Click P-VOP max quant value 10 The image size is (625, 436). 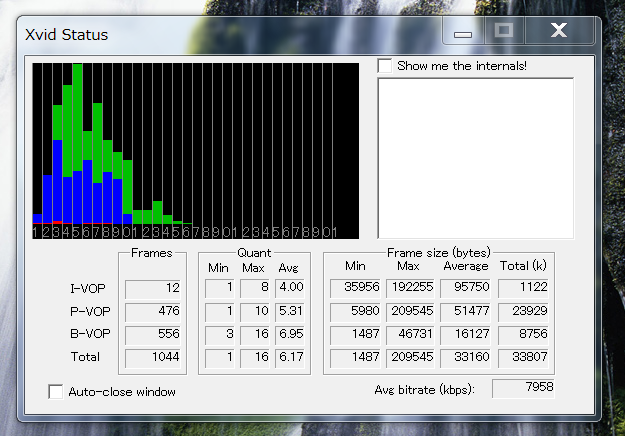pos(255,312)
